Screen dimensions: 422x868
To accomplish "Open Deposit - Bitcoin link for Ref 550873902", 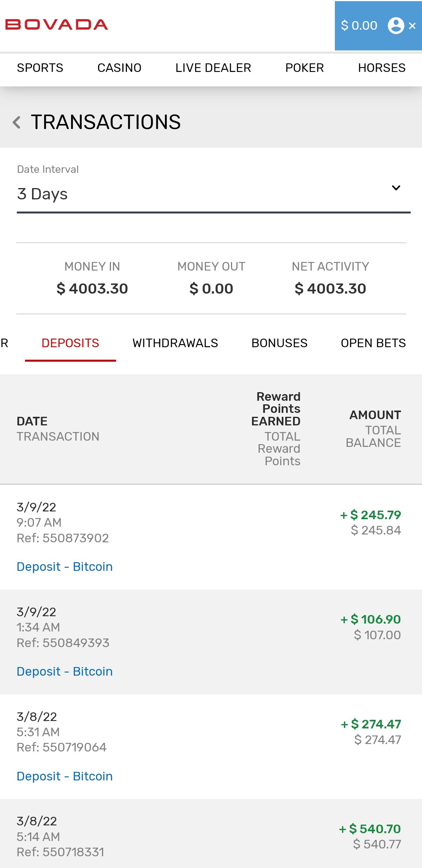I will pos(64,567).
